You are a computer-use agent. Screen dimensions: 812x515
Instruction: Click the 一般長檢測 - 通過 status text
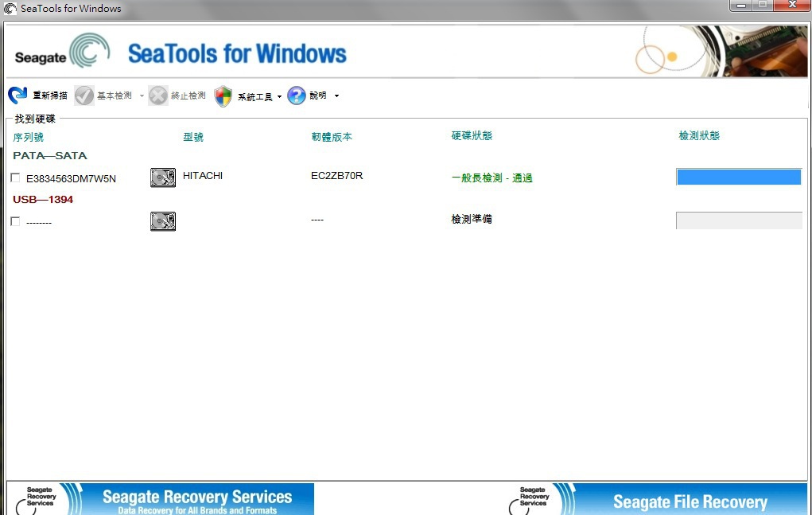(x=492, y=178)
